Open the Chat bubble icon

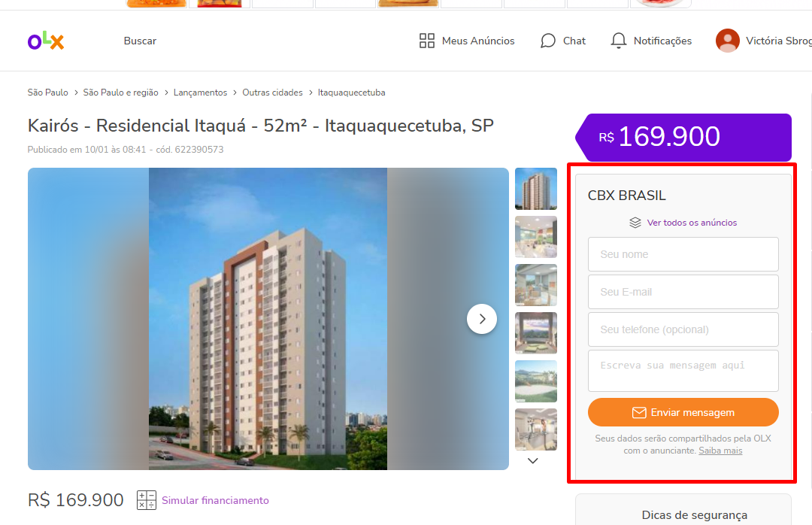(548, 41)
